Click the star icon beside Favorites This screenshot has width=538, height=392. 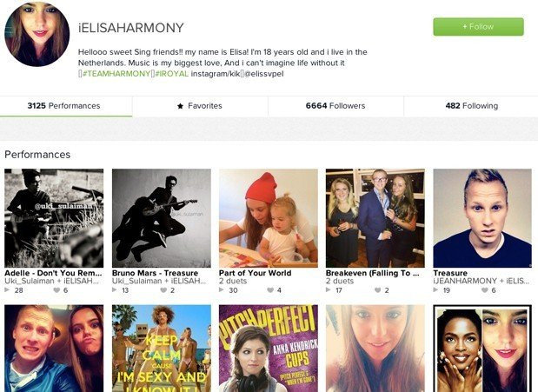tap(180, 106)
